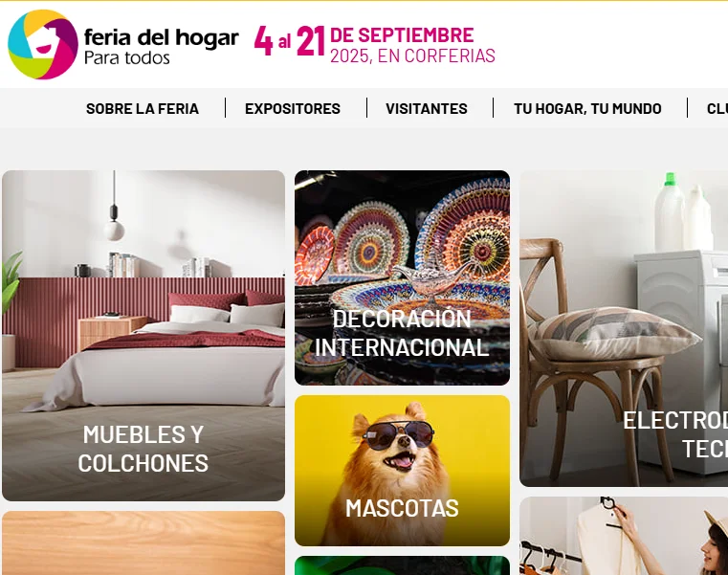Click the 'feria del hogar Para todos' text

[161, 46]
